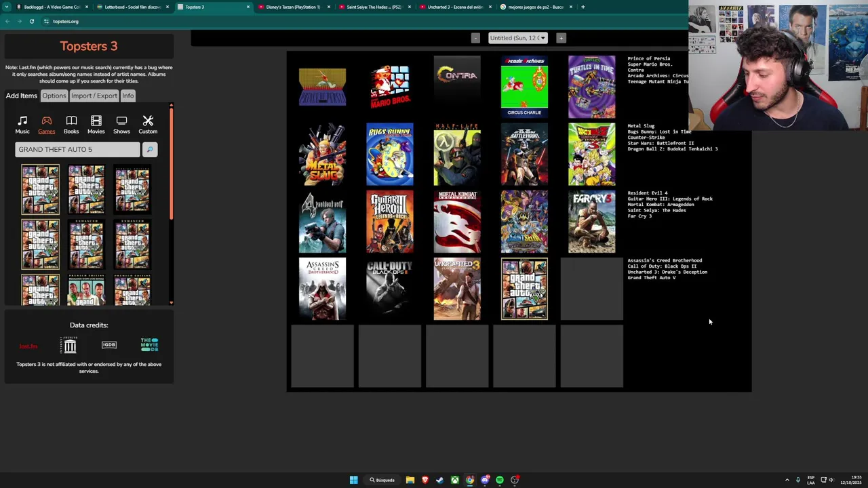This screenshot has width=868, height=488.
Task: Open File Explorer from the taskbar
Action: pyautogui.click(x=410, y=480)
